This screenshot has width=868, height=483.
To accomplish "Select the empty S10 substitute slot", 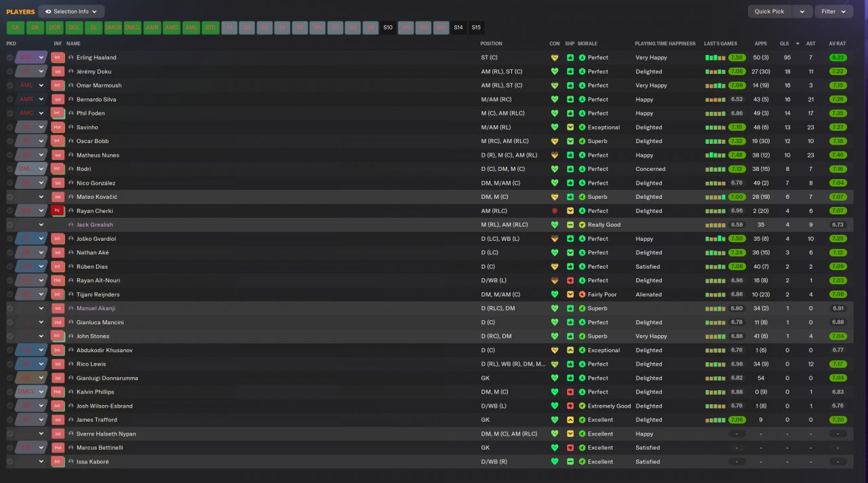I will [x=388, y=28].
